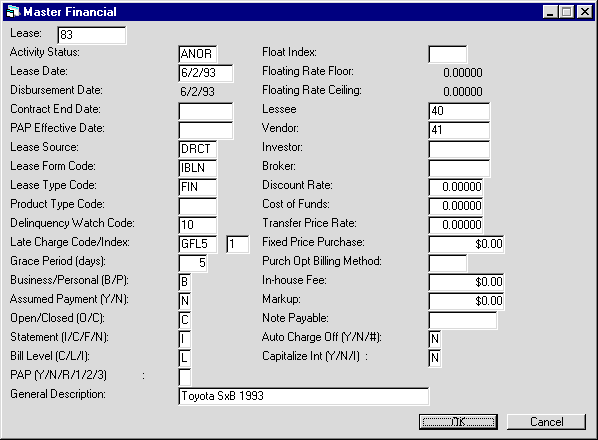
Task: Click the Purch Opt Billing Method field
Action: pos(448,263)
